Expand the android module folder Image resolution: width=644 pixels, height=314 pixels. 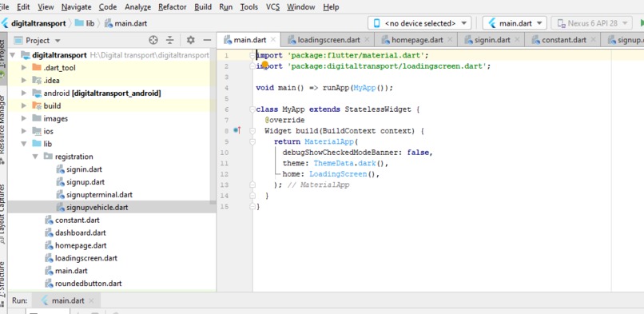pos(24,93)
